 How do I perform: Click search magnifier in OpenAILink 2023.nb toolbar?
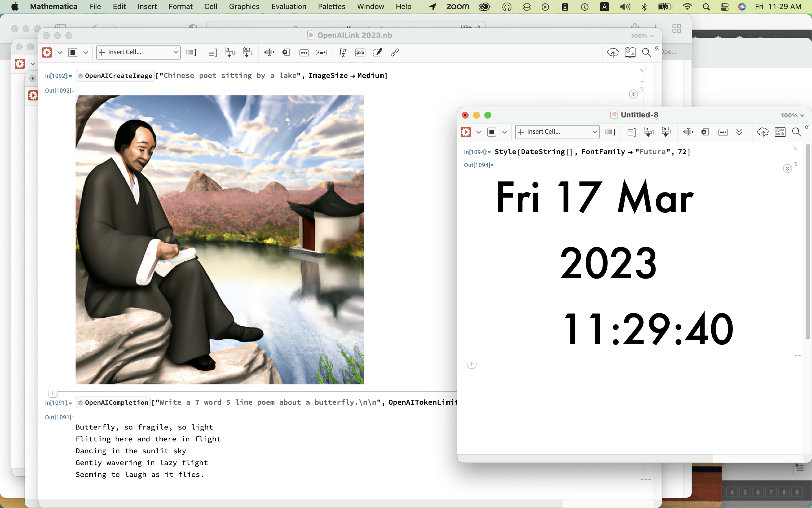(x=646, y=52)
